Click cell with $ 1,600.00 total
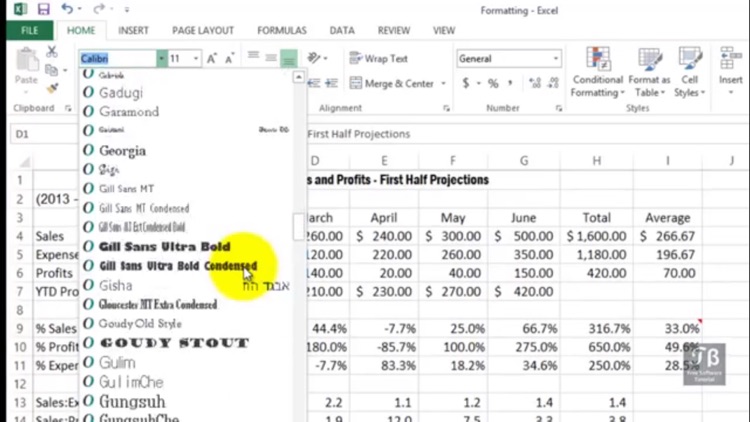The width and height of the screenshot is (750, 422). coord(596,236)
